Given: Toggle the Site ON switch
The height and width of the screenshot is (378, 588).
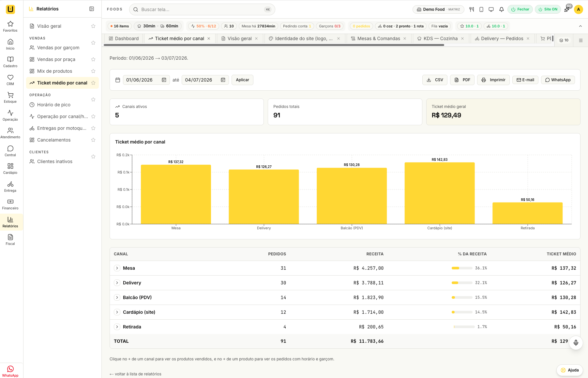Looking at the screenshot, I should pyautogui.click(x=548, y=9).
